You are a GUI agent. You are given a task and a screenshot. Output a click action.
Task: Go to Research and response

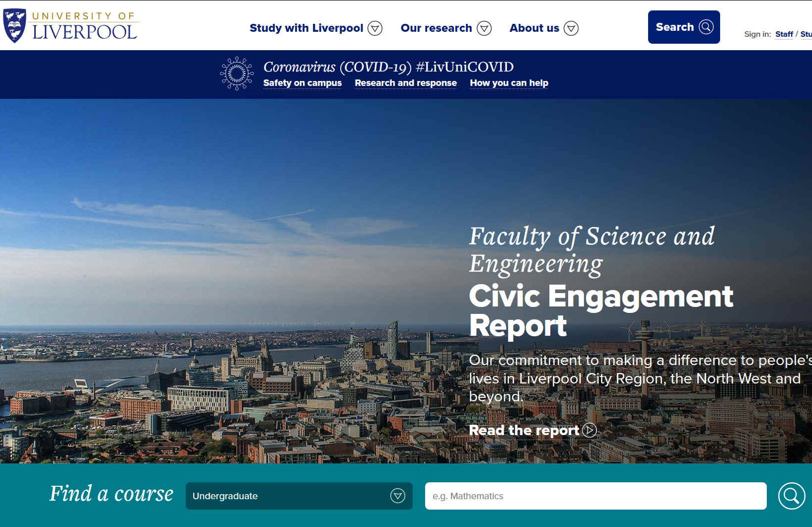click(406, 83)
